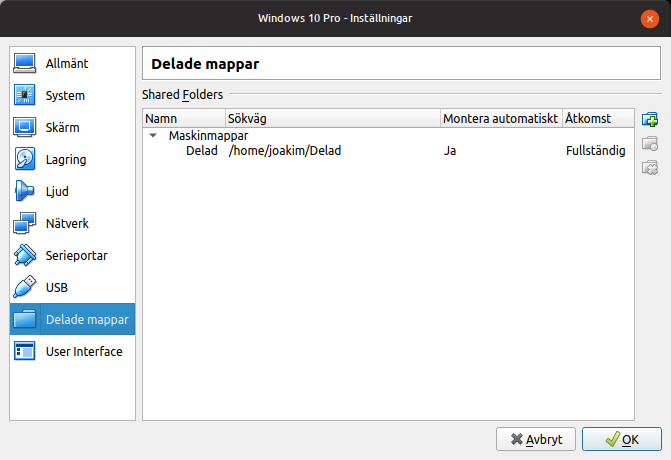Sort by the Sökväg column header
The height and width of the screenshot is (460, 671).
pyautogui.click(x=333, y=118)
